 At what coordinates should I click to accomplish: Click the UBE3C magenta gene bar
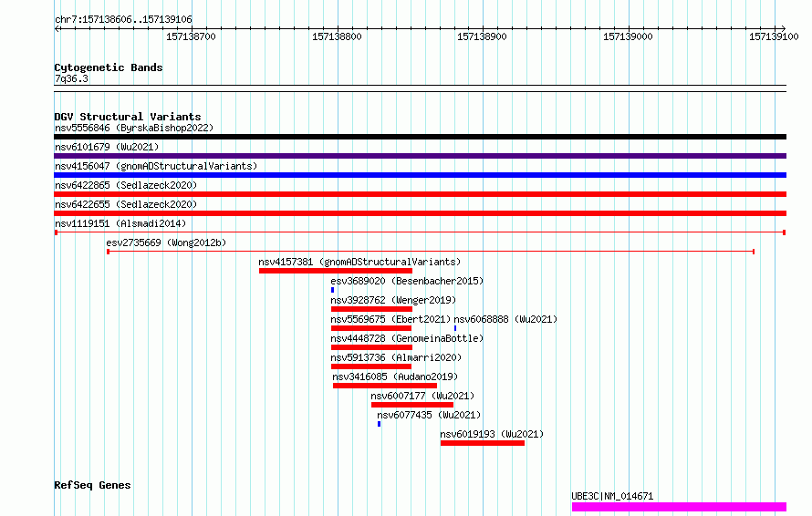click(679, 507)
